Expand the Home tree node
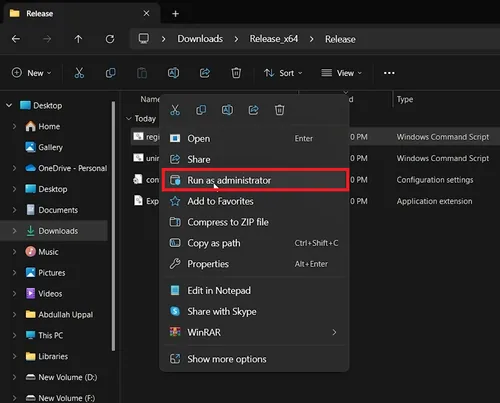This screenshot has width=500, height=403. click(x=14, y=126)
